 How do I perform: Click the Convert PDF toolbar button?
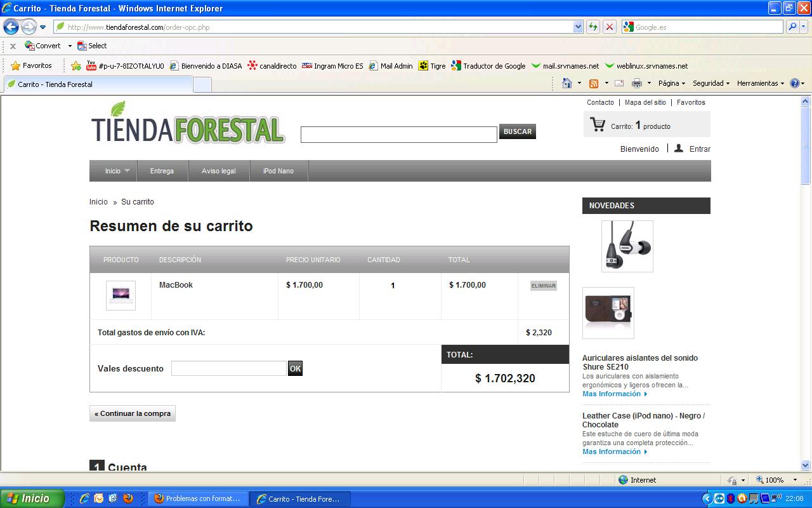(43, 46)
